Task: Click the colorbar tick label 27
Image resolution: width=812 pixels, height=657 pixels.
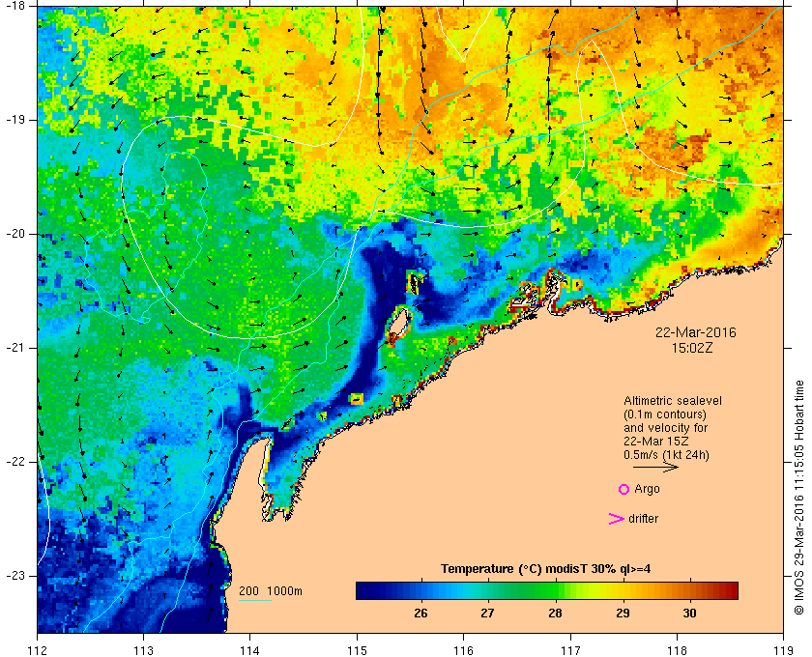Action: 487,613
